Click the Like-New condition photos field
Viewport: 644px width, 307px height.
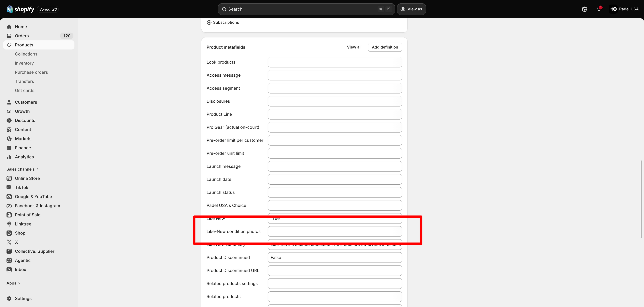click(335, 231)
